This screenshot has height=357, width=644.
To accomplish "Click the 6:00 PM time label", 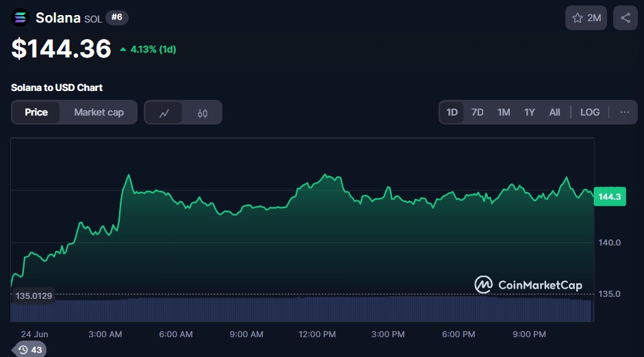I will (x=459, y=334).
